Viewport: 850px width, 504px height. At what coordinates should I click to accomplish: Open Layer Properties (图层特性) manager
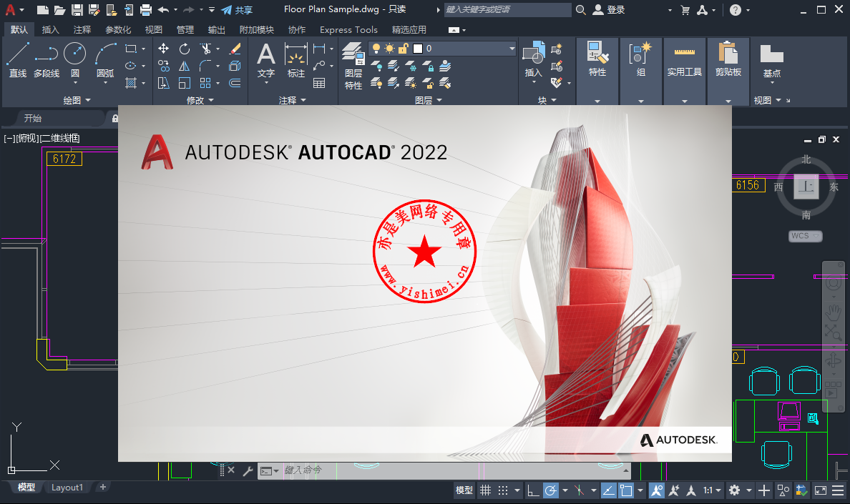(353, 66)
